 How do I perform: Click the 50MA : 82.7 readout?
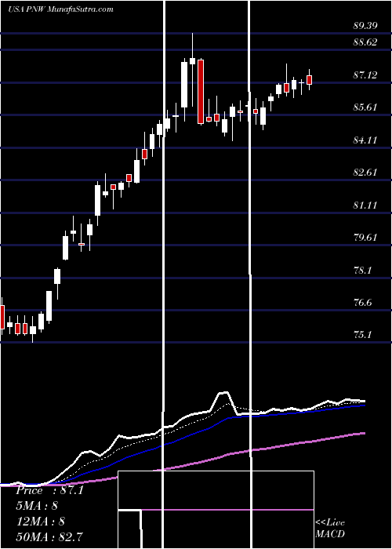pos(49,536)
